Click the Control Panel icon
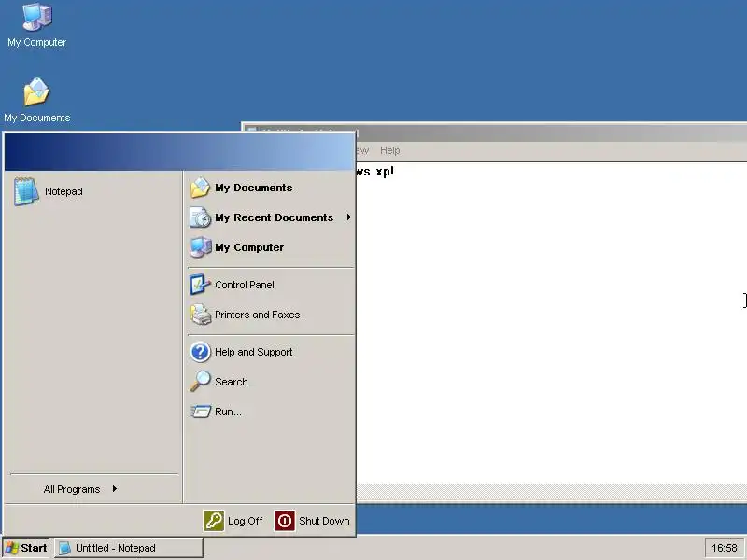 pyautogui.click(x=200, y=285)
